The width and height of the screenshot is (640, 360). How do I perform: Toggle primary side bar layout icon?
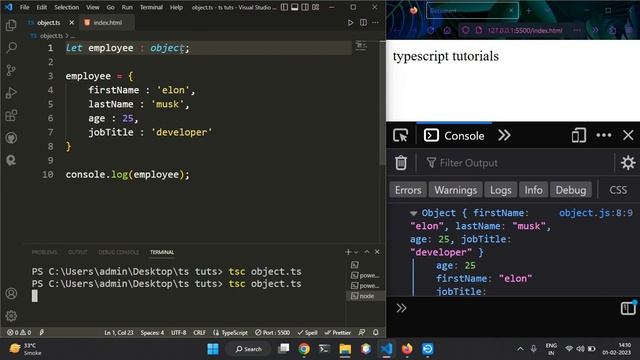(284, 7)
